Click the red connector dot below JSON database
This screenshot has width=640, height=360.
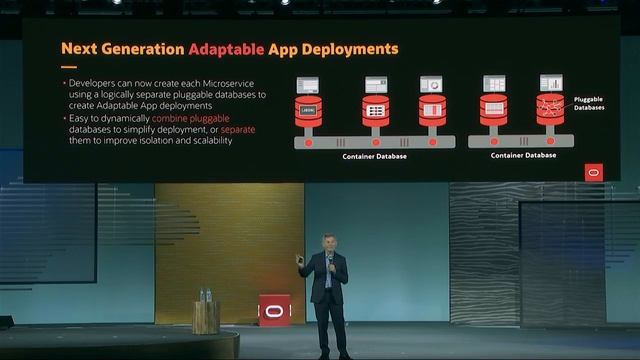tap(309, 143)
